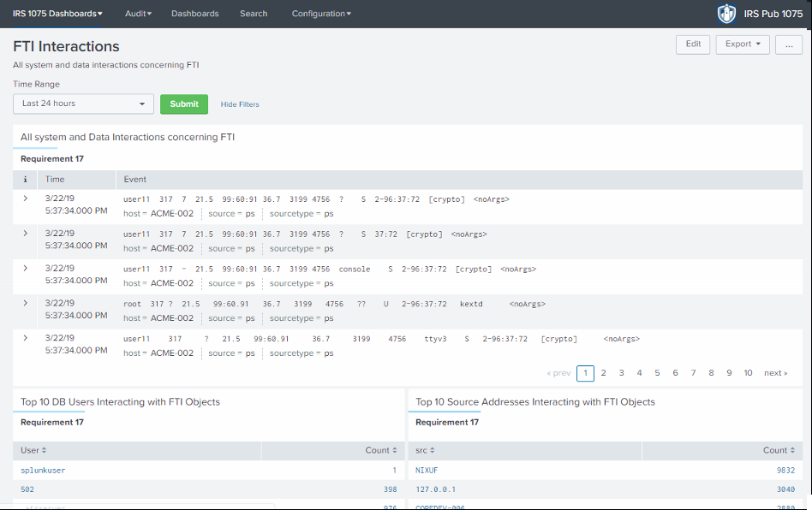Go to page 1 of events
The image size is (812, 510).
(x=585, y=373)
